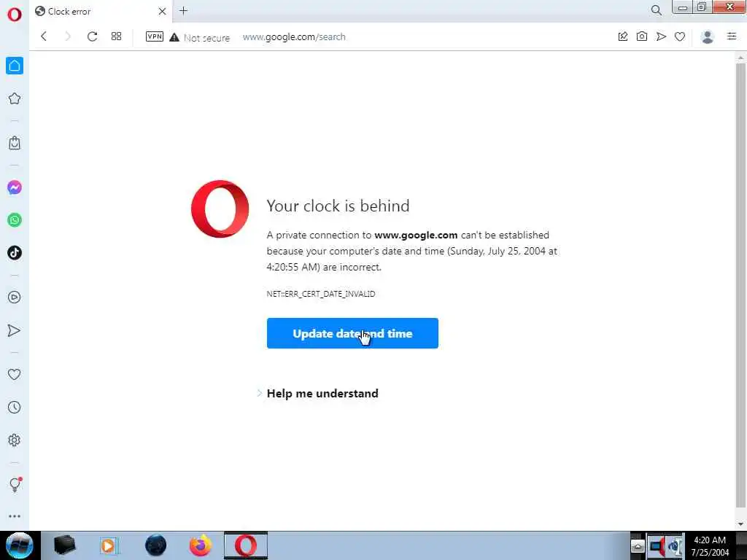
Task: Open My Flow sidebar icon
Action: [x=15, y=330]
